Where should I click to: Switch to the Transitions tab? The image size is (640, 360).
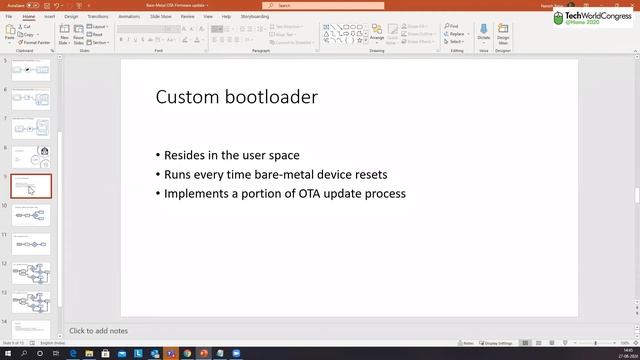click(x=98, y=16)
